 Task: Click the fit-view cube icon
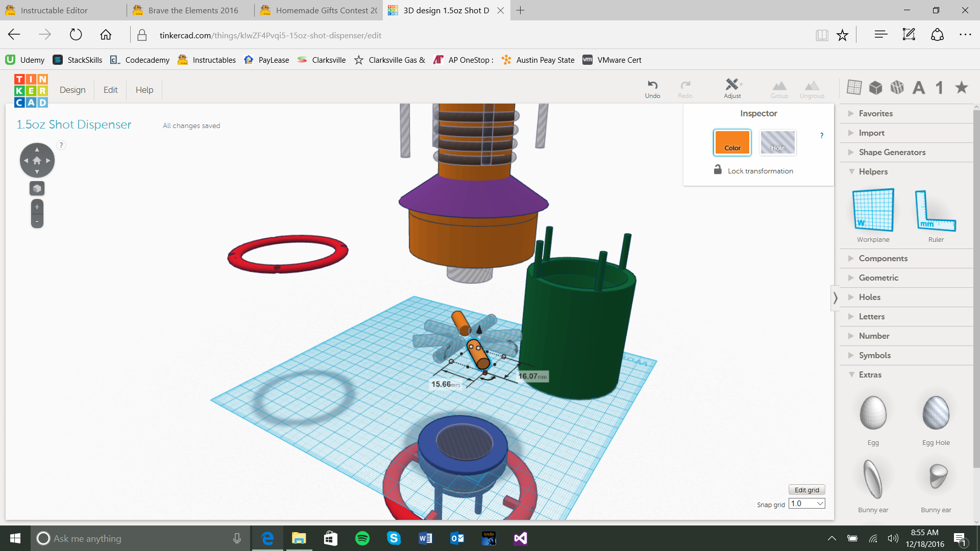(x=37, y=188)
